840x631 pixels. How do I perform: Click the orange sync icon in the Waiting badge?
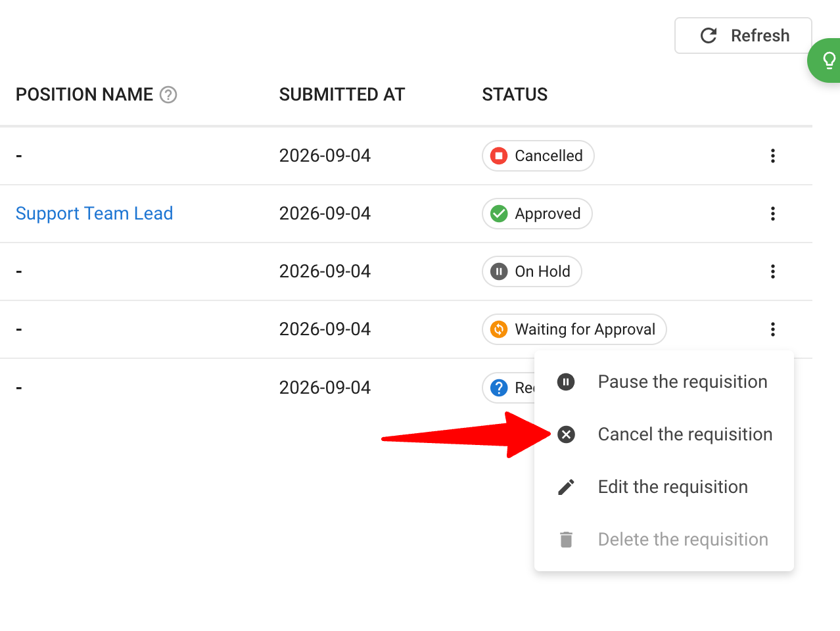[499, 329]
